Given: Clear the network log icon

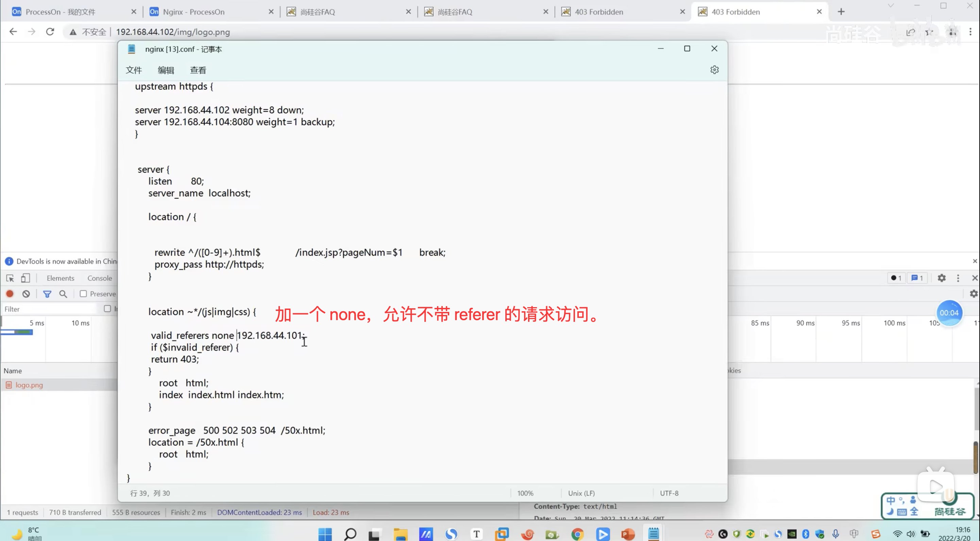Looking at the screenshot, I should click(x=26, y=294).
